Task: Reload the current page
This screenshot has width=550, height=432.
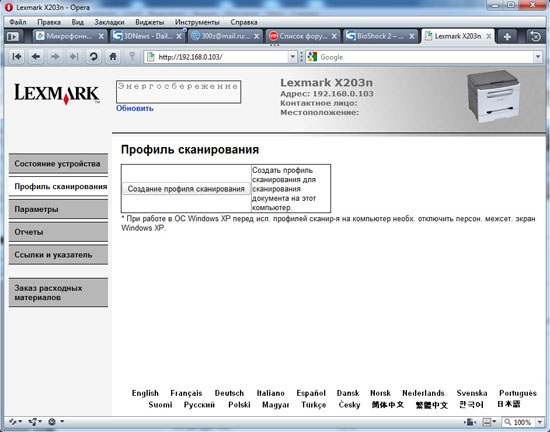Action: [93, 56]
